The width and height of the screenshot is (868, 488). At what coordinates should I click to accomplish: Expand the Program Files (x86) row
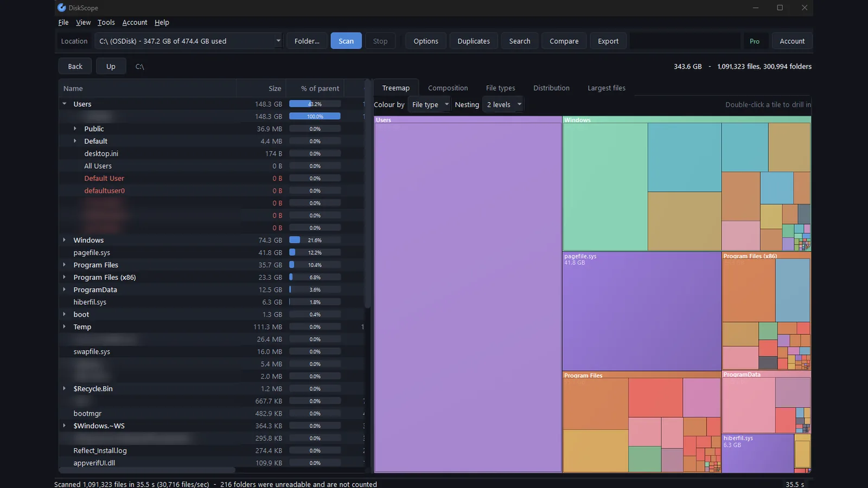[65, 277]
